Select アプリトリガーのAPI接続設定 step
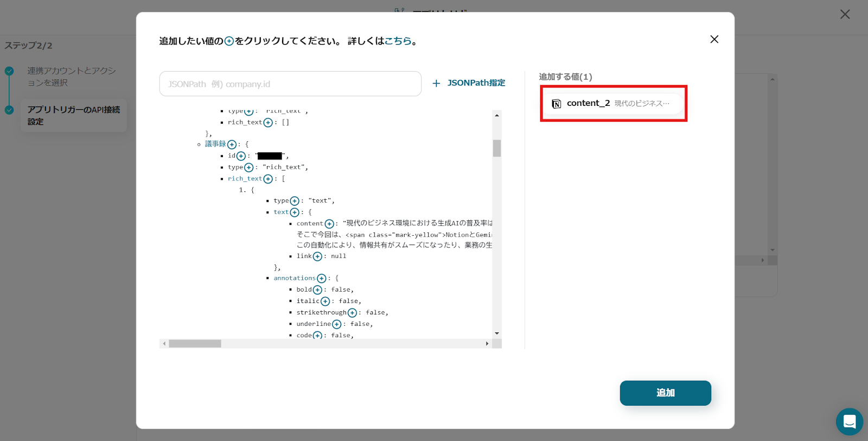This screenshot has width=868, height=441. pos(74,115)
